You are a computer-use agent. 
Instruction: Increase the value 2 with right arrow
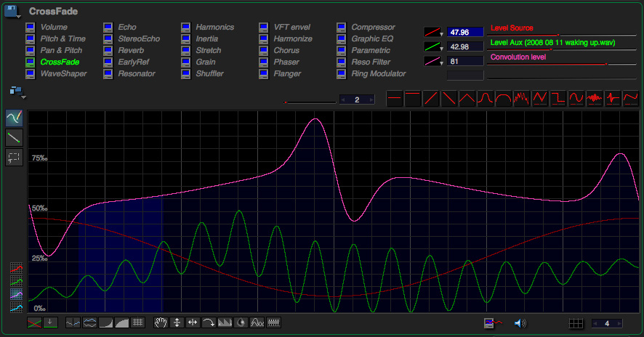(x=371, y=100)
